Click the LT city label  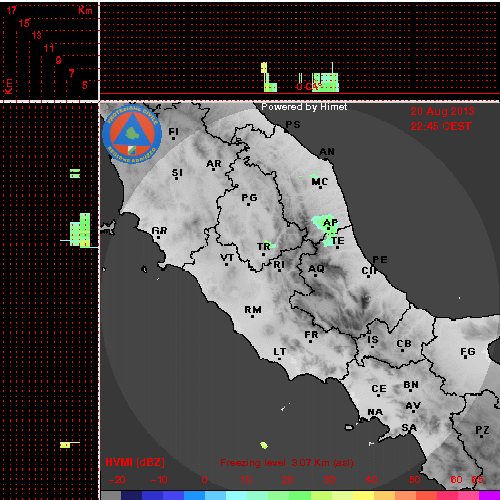coord(280,352)
